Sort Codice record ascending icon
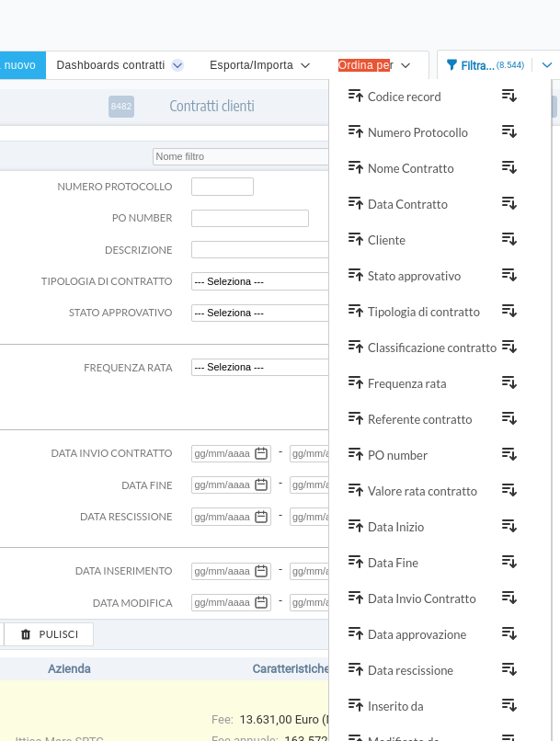 tap(356, 96)
